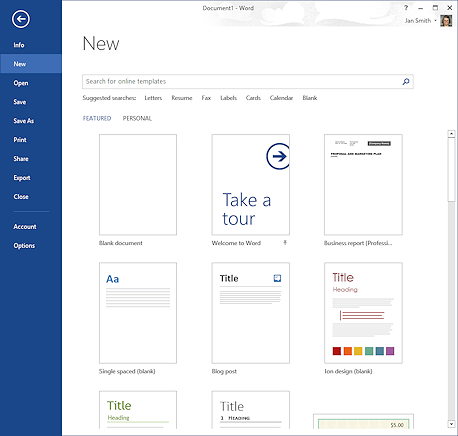Click the Fax suggested search
This screenshot has width=458, height=436.
pos(206,98)
